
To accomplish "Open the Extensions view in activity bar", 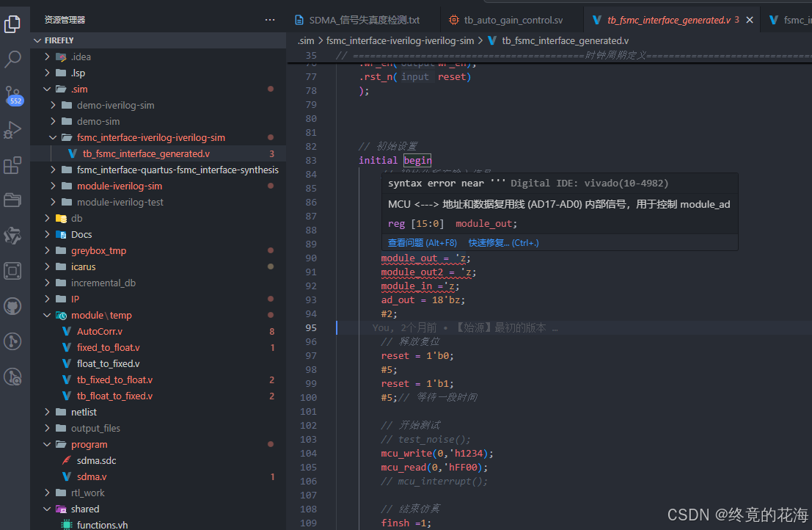I will (x=12, y=165).
